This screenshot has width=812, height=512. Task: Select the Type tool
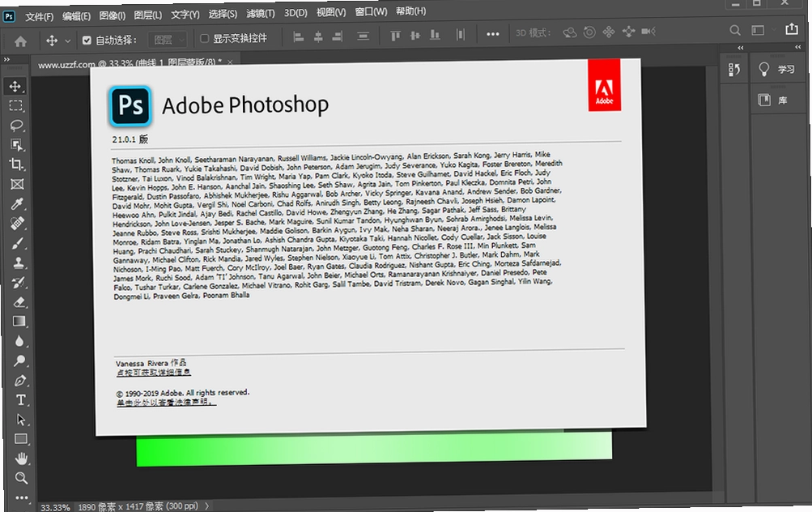pyautogui.click(x=20, y=400)
